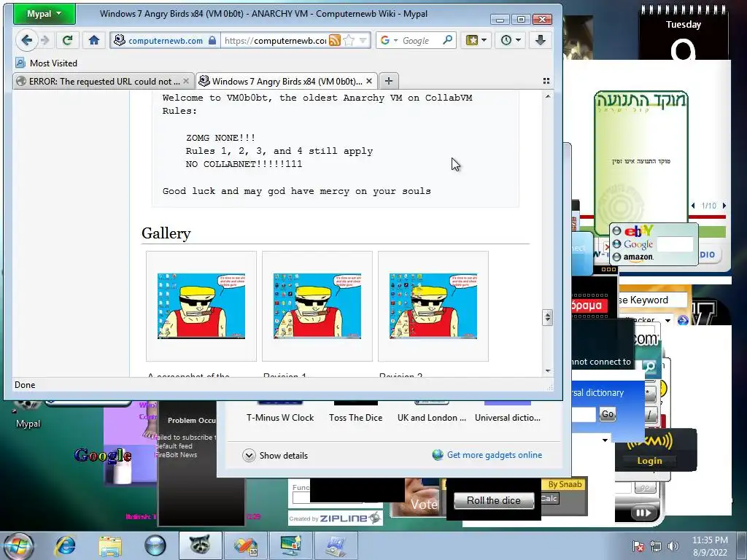Screen dimensions: 747x560
Task: Open the bookmarks menu dropdown button
Action: coord(476,41)
